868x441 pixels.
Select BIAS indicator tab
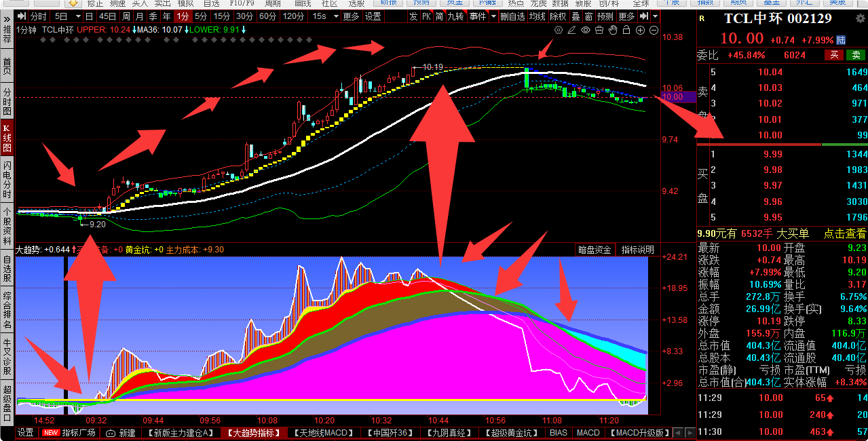(559, 433)
